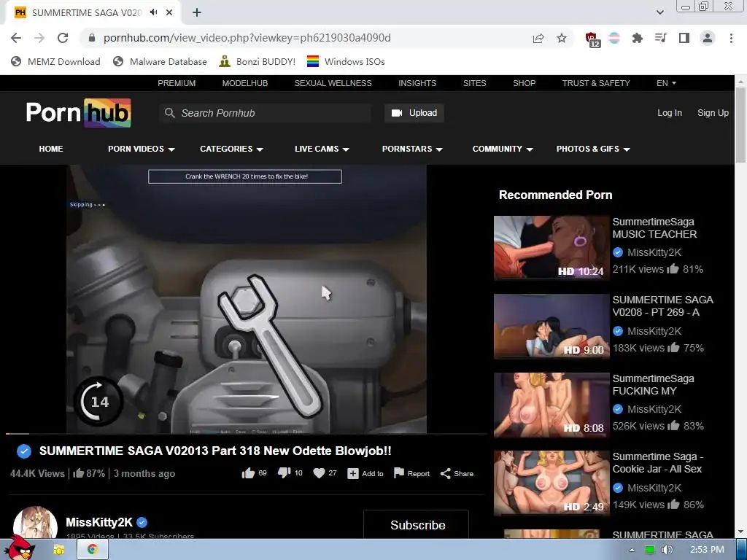This screenshot has width=747, height=560.
Task: Click the thumbs-down icon showing 10
Action: click(x=284, y=473)
